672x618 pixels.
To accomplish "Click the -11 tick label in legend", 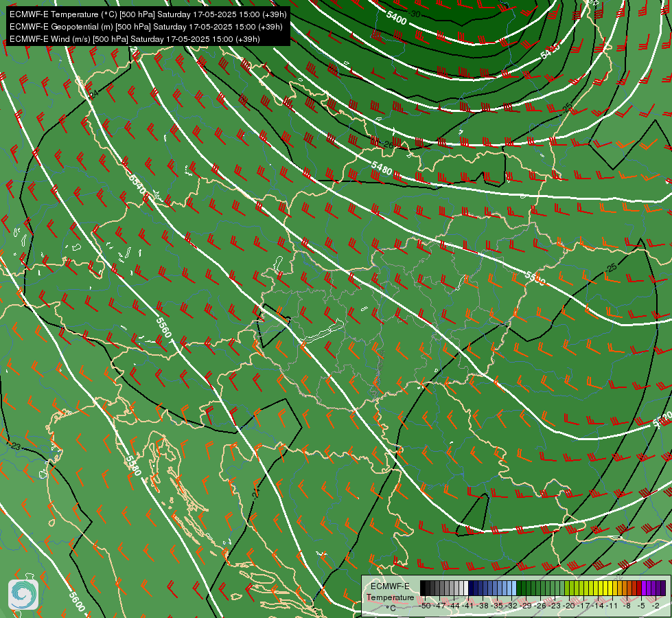I will 612,606.
